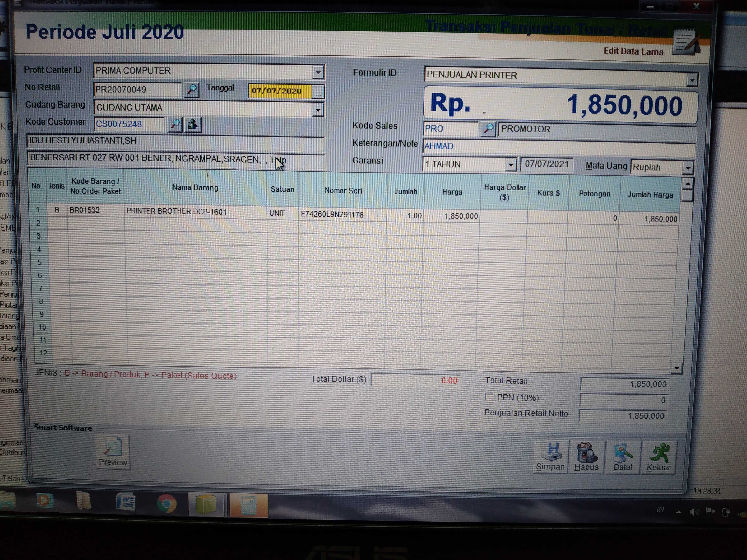Open Chrome from the taskbar
This screenshot has width=747, height=560.
tap(167, 504)
